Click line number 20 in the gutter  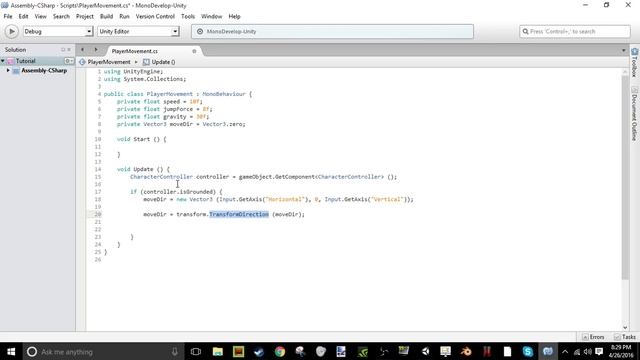click(98, 214)
